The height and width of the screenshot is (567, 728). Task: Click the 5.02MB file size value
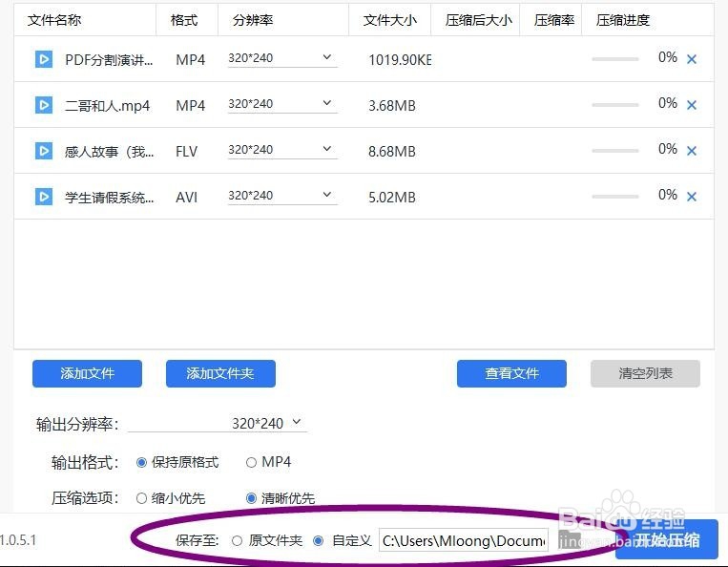point(392,198)
